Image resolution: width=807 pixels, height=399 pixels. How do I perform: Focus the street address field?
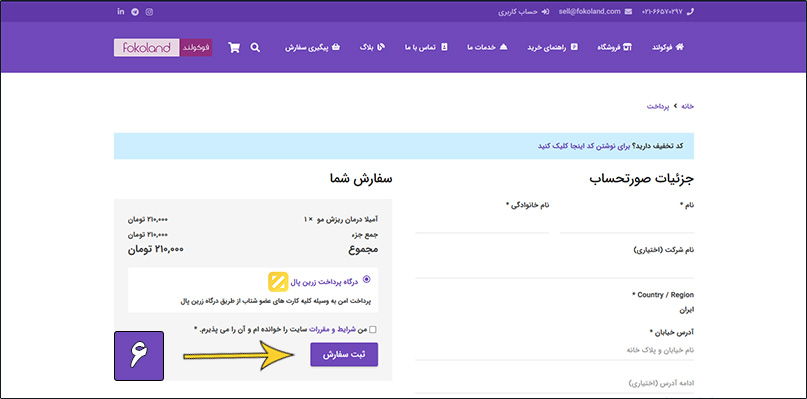pos(555,350)
